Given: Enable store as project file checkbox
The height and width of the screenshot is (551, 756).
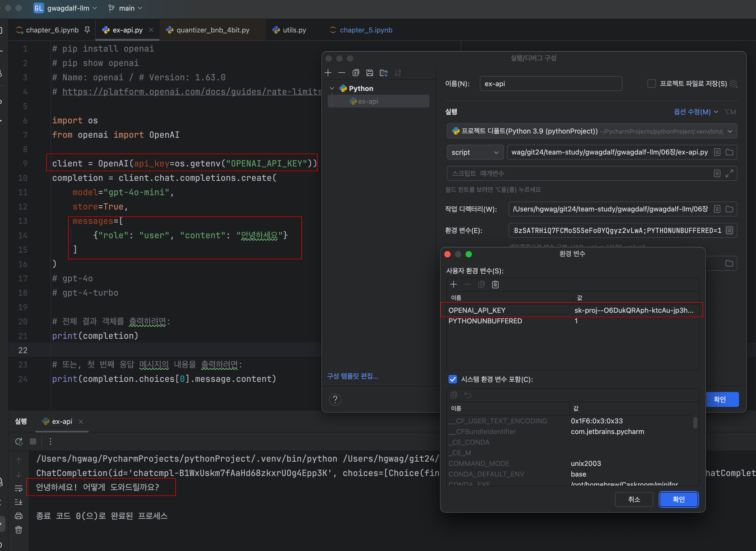Looking at the screenshot, I should pos(651,84).
